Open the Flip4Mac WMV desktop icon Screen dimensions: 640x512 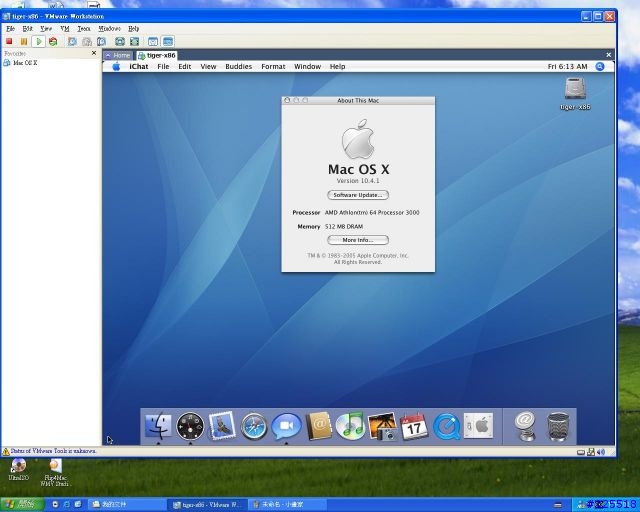click(55, 472)
